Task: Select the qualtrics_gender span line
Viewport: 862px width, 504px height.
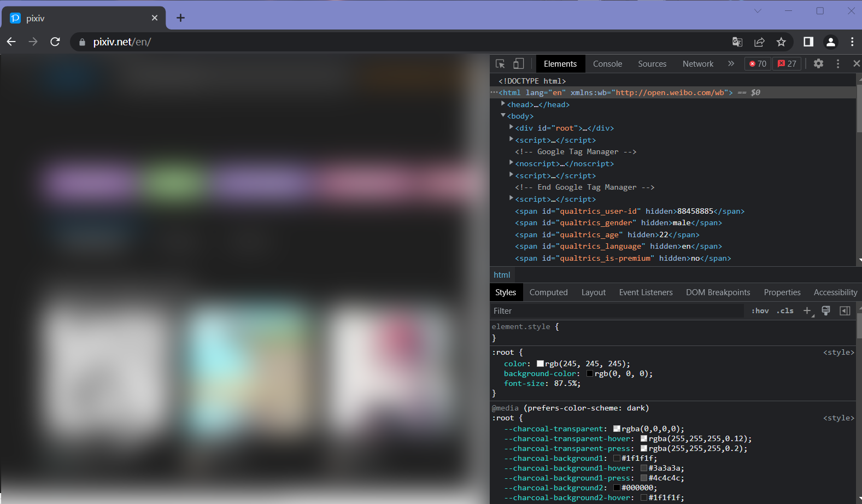Action: point(618,222)
